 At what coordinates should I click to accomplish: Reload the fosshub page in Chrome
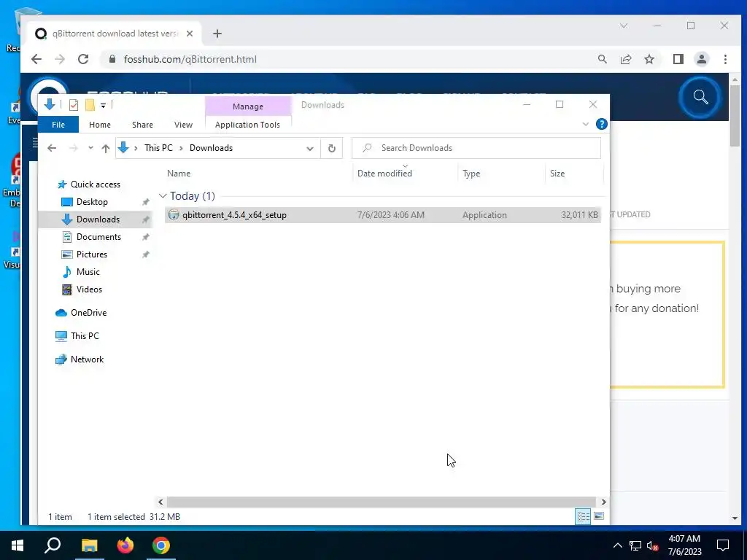83,59
